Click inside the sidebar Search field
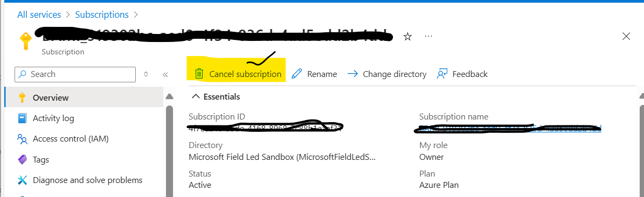This screenshot has height=197, width=644. tap(75, 74)
